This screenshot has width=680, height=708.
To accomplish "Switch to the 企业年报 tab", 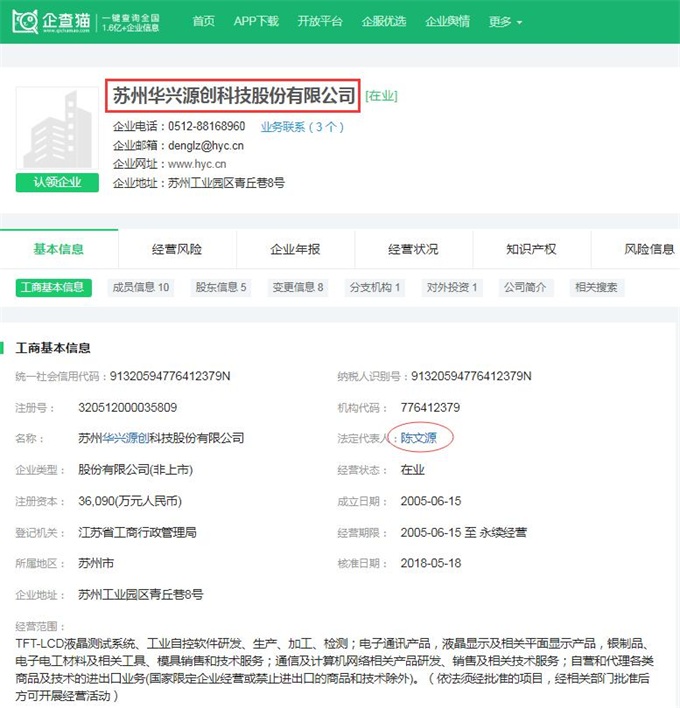I will 295,249.
